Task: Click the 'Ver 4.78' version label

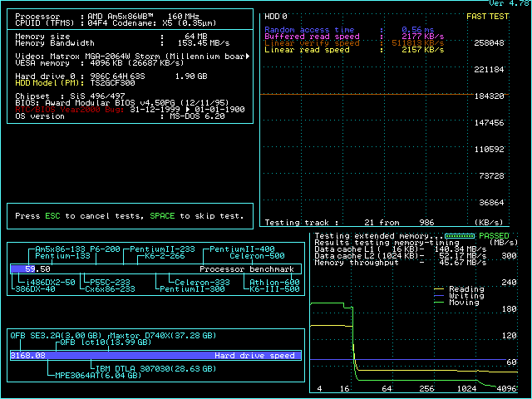Action: click(509, 3)
